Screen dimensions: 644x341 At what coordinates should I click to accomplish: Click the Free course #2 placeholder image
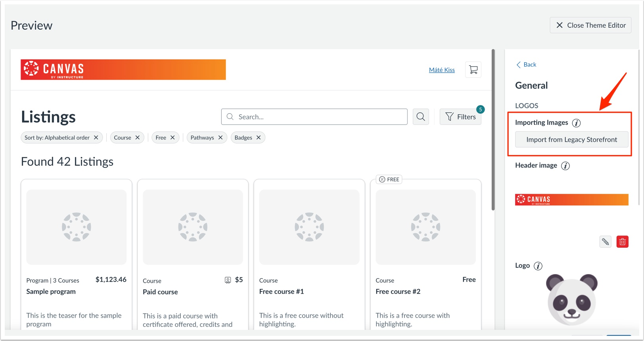pyautogui.click(x=425, y=227)
